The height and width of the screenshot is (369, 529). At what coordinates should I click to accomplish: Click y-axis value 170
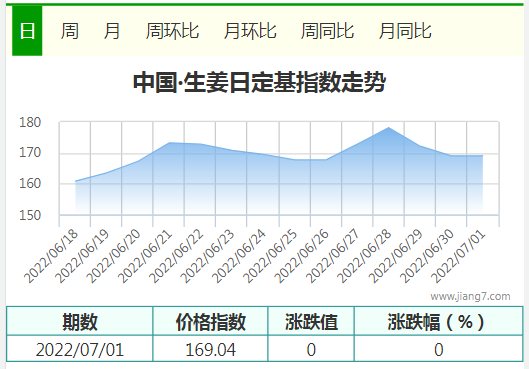coord(30,153)
